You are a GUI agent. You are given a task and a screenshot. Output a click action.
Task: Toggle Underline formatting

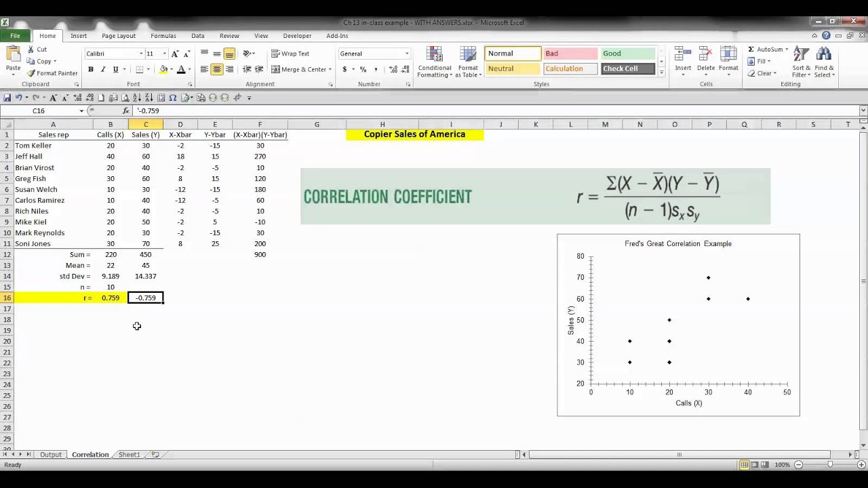point(115,69)
